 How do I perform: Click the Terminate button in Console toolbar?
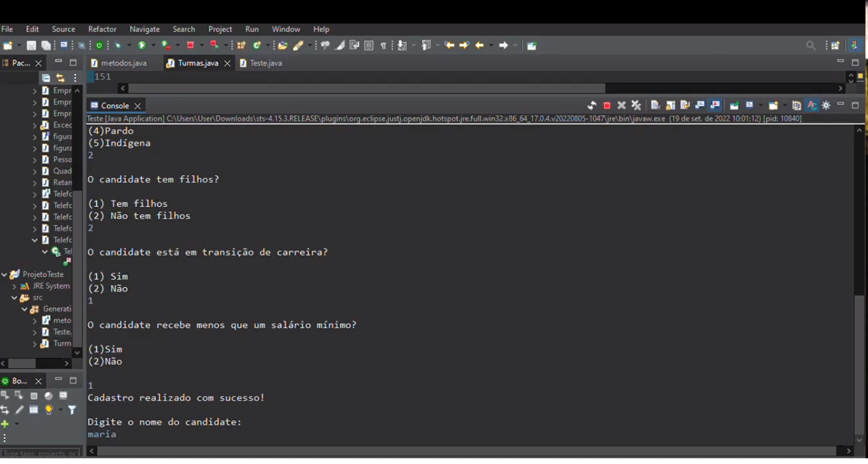tap(607, 105)
